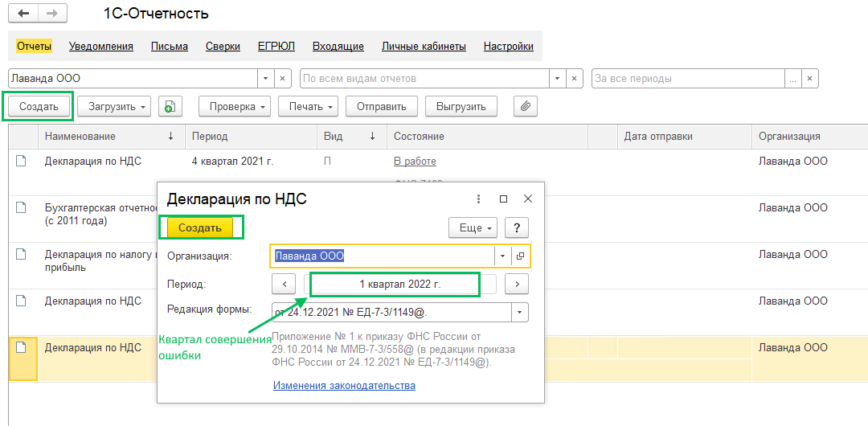This screenshot has width=868, height=426.
Task: Clear the Лаванда ООО organization filter
Action: (x=282, y=79)
